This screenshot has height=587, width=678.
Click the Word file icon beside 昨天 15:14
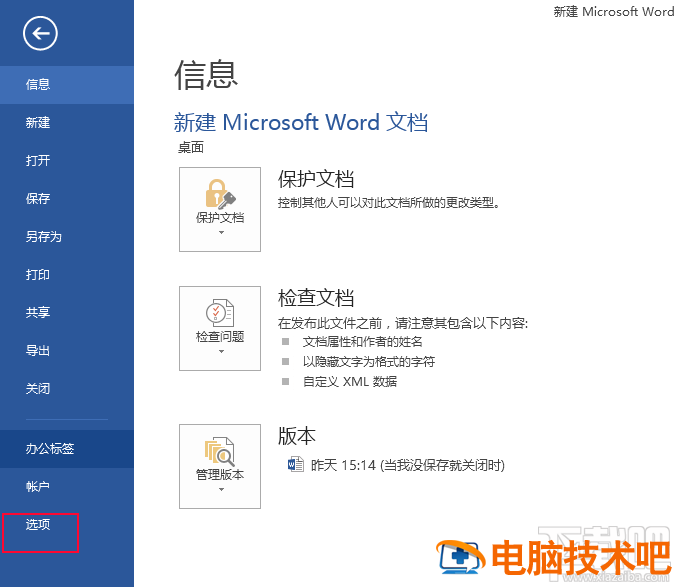pyautogui.click(x=296, y=465)
